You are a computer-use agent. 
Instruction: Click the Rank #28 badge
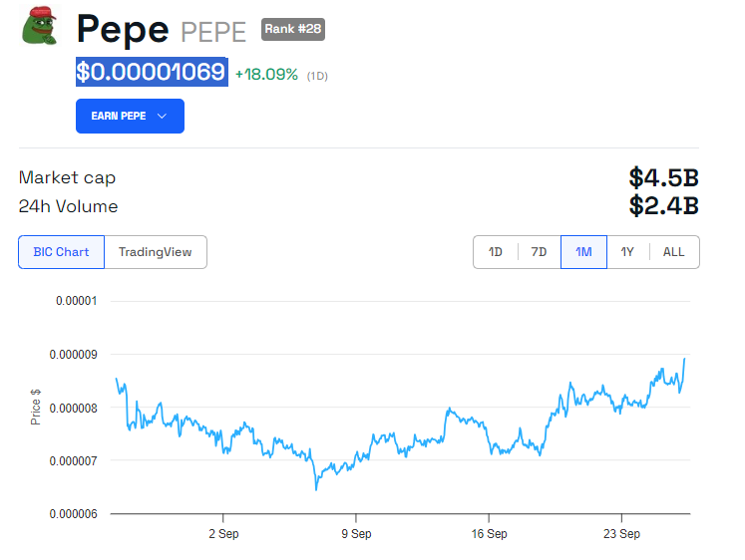(293, 30)
